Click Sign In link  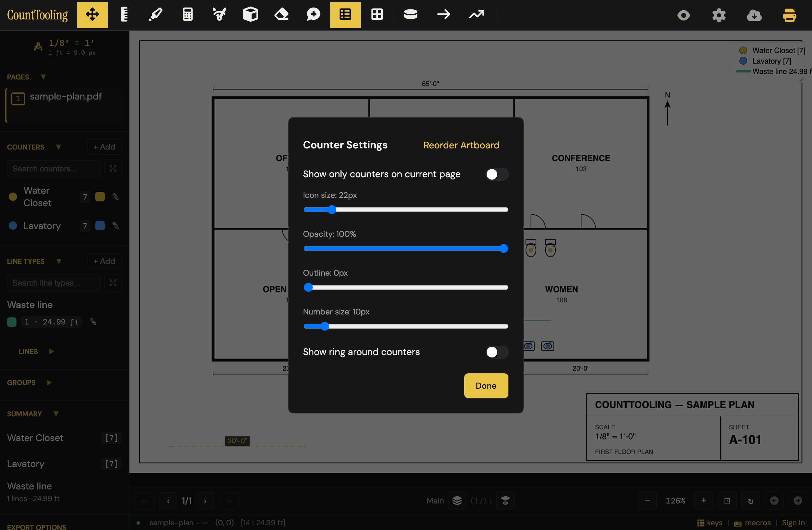click(x=793, y=523)
